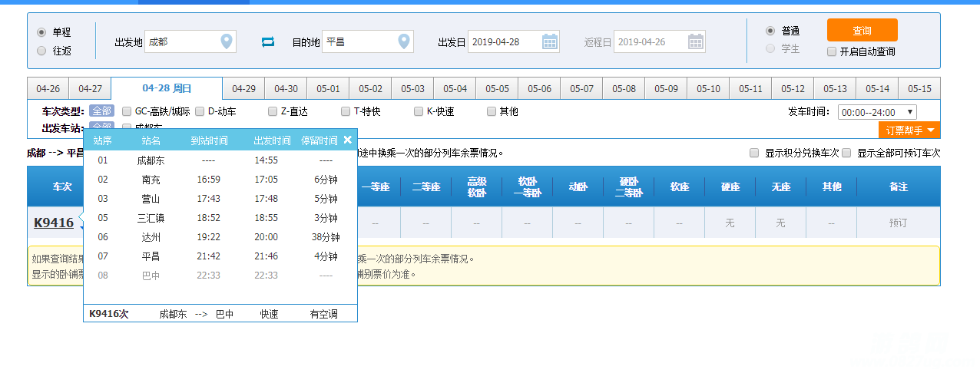Viewport: 980px width, 373px height.
Task: Open the return date calendar icon
Action: click(x=696, y=41)
